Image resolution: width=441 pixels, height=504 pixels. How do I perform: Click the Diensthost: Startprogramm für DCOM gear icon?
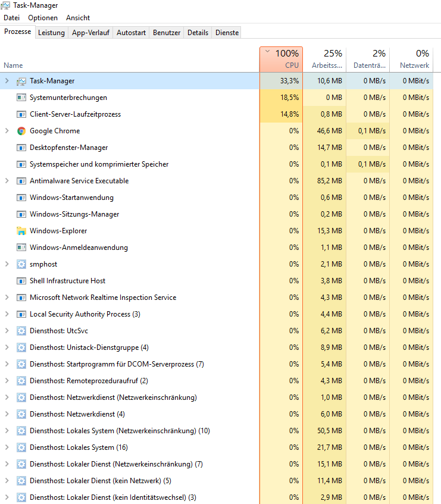click(21, 364)
